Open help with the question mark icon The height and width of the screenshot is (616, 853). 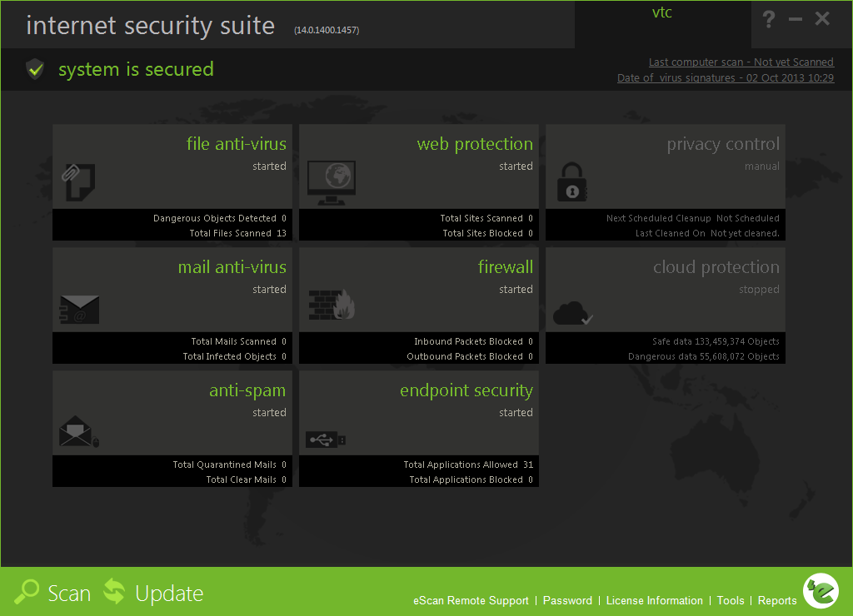(769, 19)
